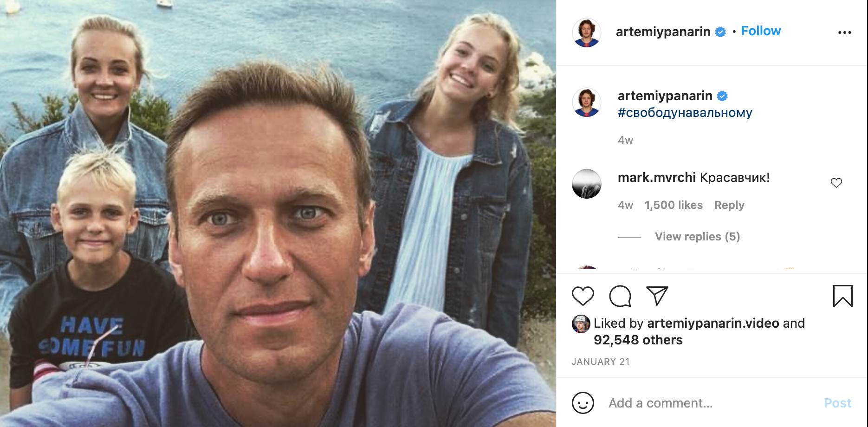Click artemiypanarin's avatar in the post header
This screenshot has height=427, width=868.
[x=587, y=32]
